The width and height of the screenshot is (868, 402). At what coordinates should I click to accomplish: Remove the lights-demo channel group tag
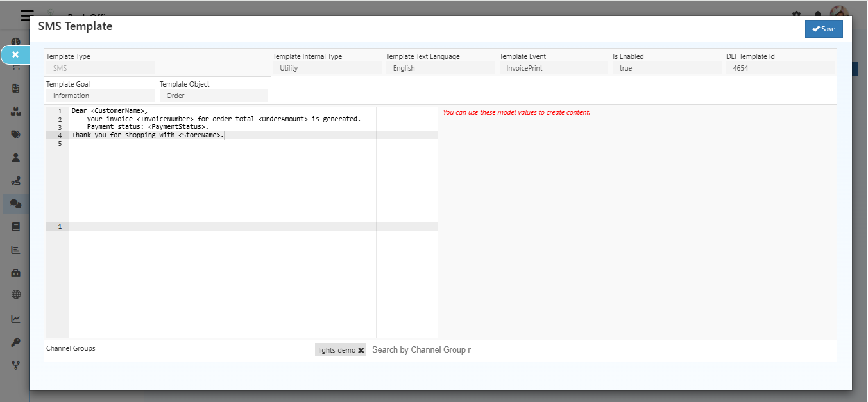point(361,351)
